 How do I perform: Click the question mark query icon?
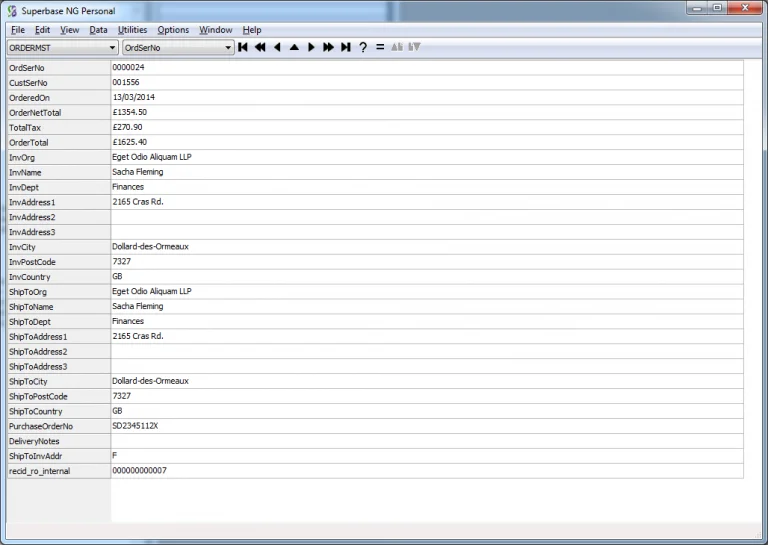tap(363, 47)
